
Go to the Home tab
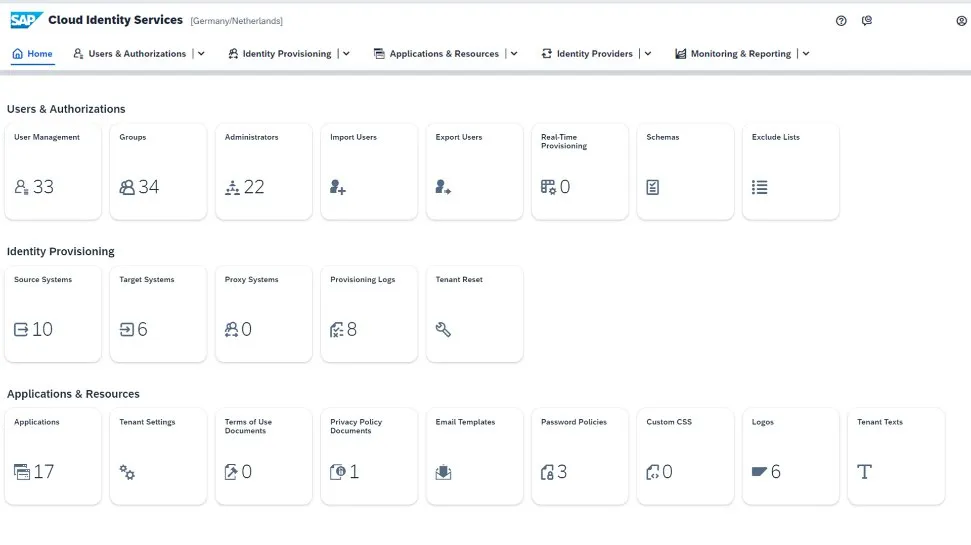point(33,54)
